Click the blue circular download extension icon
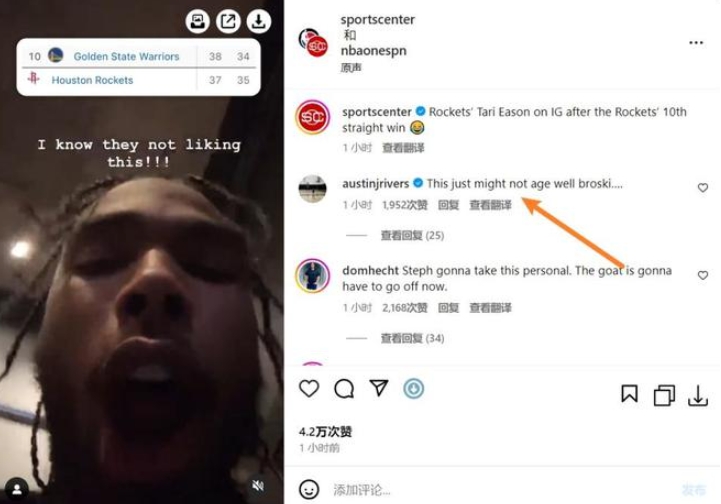 (413, 389)
